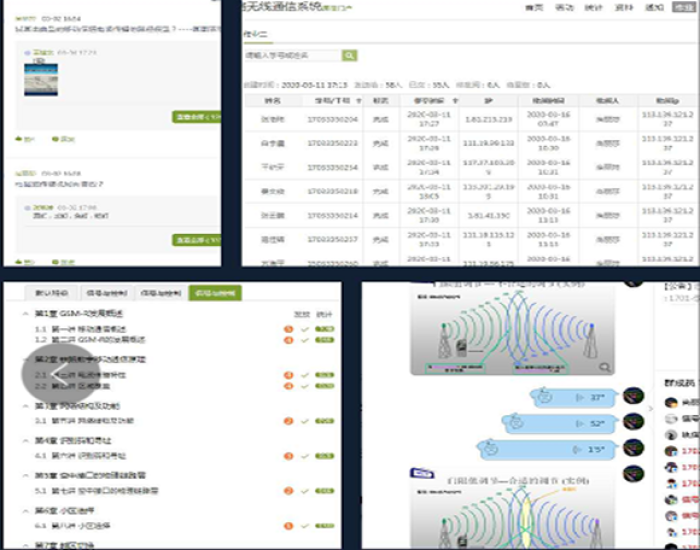Click sender avatar beside the 37-second voice message
Viewport: 700px width, 550px height.
coord(633,397)
